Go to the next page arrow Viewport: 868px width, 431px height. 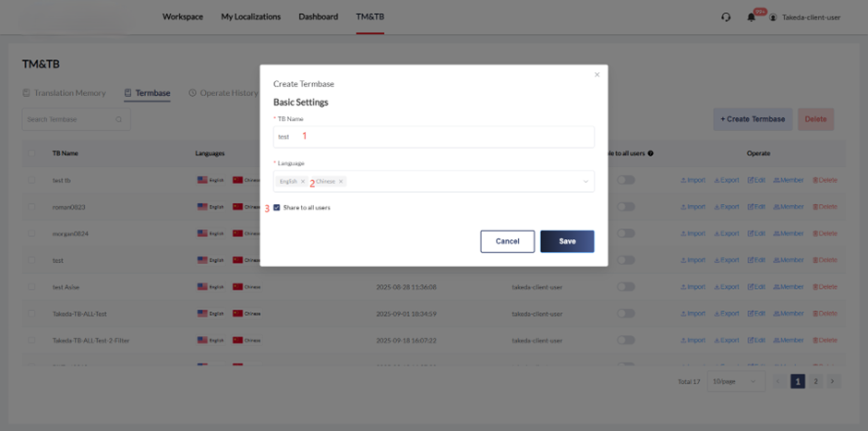click(x=832, y=381)
